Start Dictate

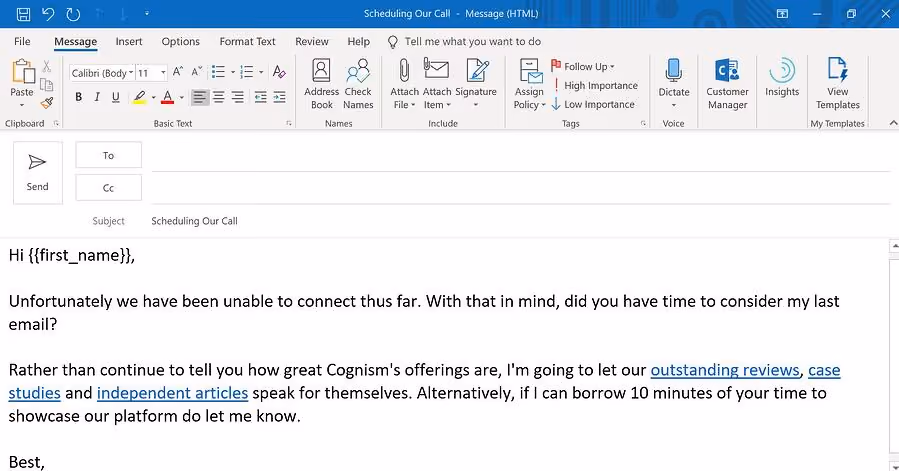674,84
